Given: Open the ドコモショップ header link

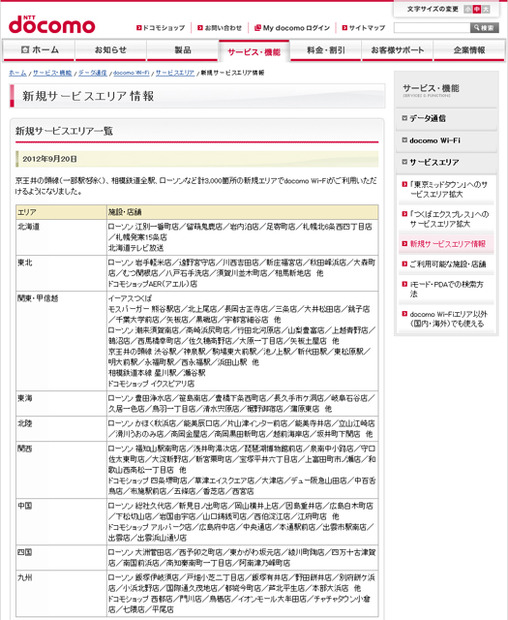Looking at the screenshot, I should point(164,28).
